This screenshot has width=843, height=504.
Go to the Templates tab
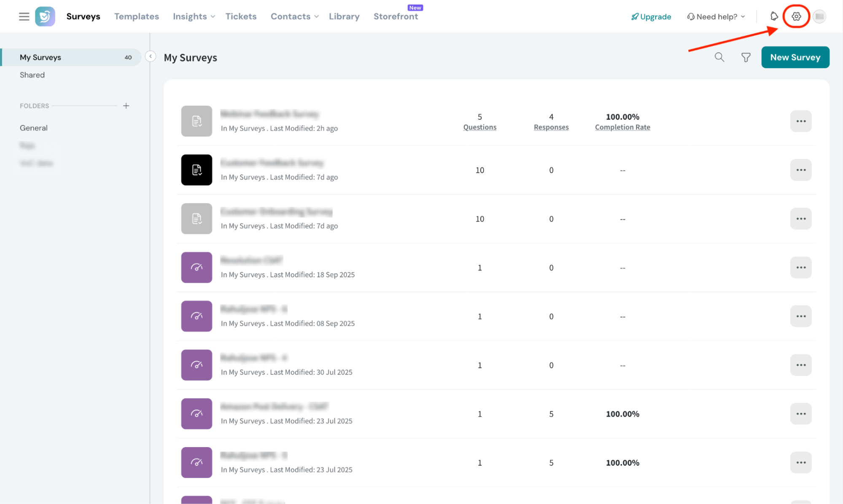click(137, 16)
